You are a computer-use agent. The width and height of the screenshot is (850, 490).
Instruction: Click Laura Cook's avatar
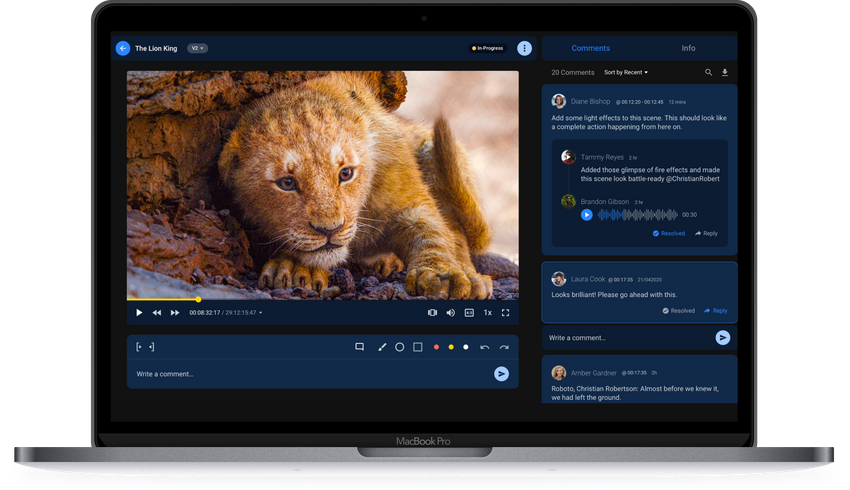pos(559,279)
